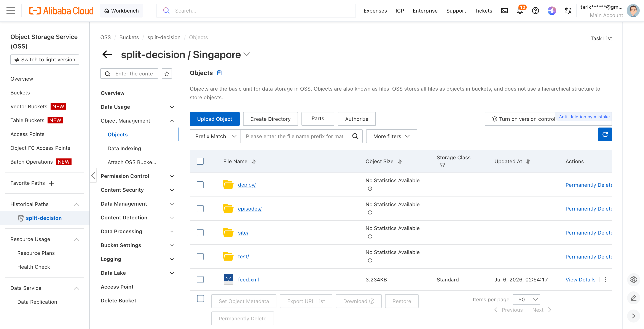Open the bucket switcher chevron beside Singapore
Screen dimensions: 644x329
(x=247, y=54)
